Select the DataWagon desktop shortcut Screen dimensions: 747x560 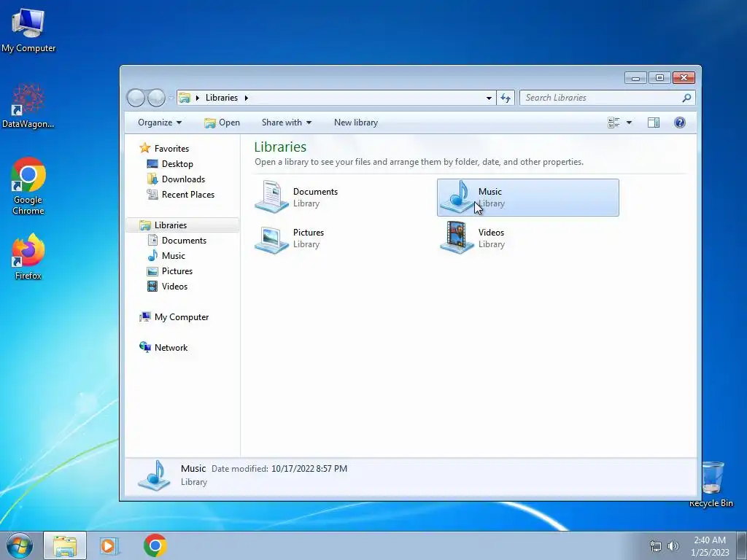[x=28, y=106]
